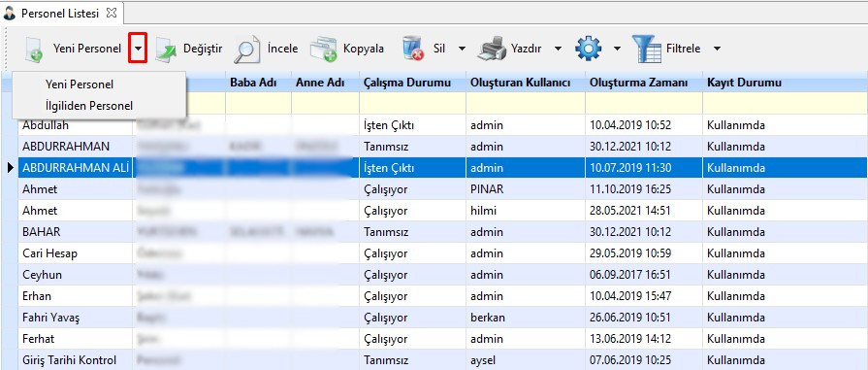The image size is (868, 370).
Task: Click the Sil trash bin icon
Action: pyautogui.click(x=413, y=49)
